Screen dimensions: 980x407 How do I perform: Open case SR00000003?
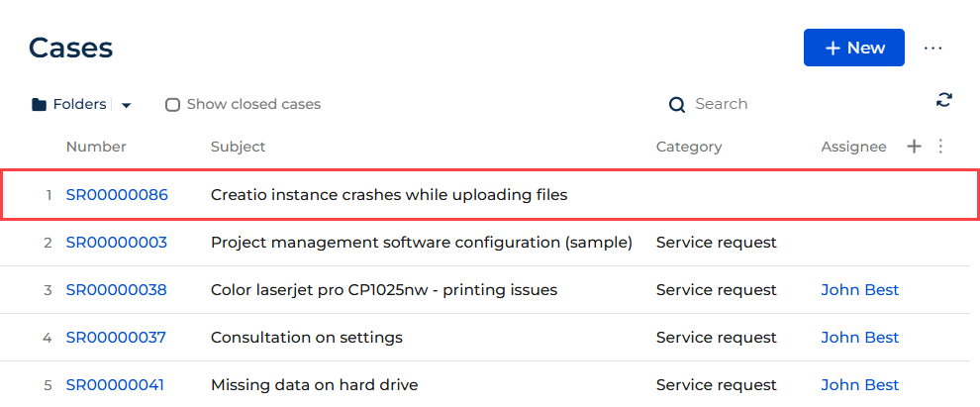tap(116, 243)
